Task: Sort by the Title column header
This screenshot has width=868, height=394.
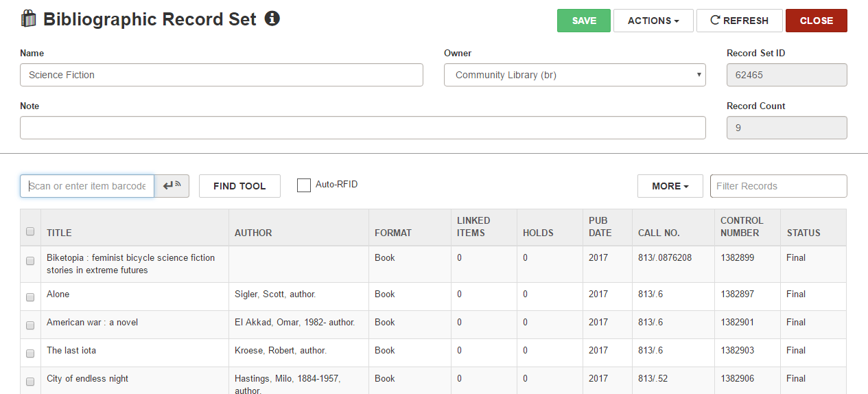Action: (59, 233)
